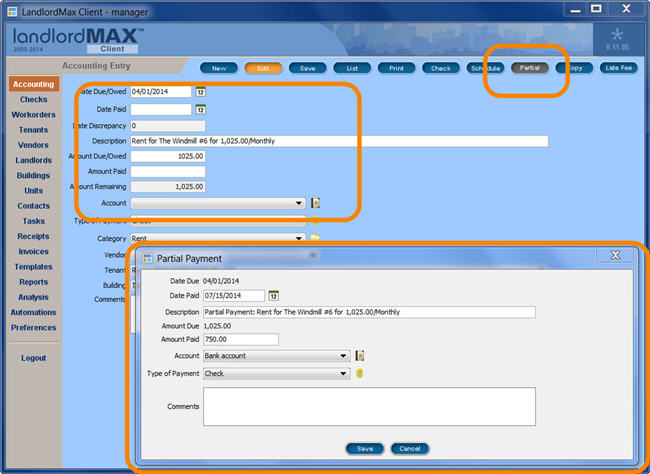Viewport: 650px width, 474px height.
Task: Click main Description field
Action: click(339, 141)
